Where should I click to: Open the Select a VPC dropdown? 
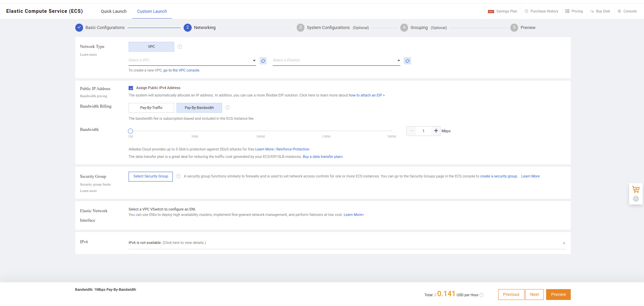point(192,60)
